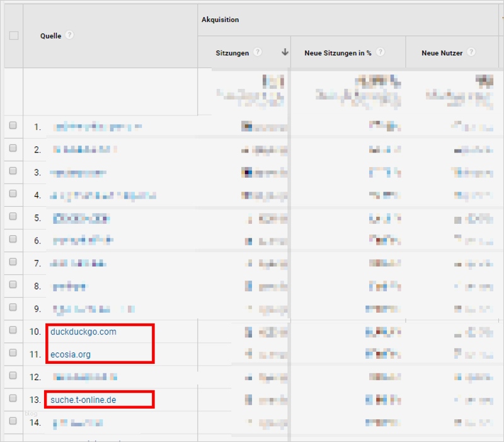504x442 pixels.
Task: Click the help icon next to Sitzungen
Action: [x=259, y=53]
